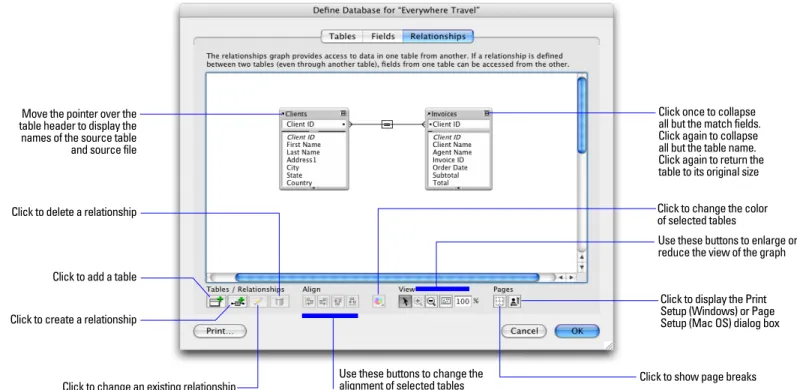Click the delete relationship trash icon
Viewport: 797px width, 390px height.
coord(279,302)
